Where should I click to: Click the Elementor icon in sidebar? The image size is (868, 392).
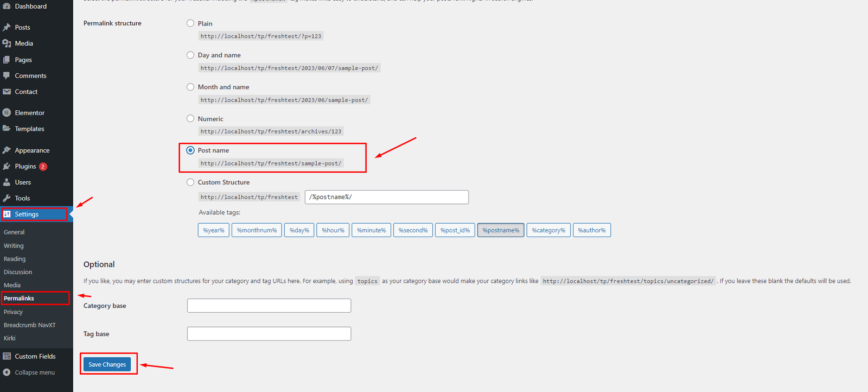[7, 113]
